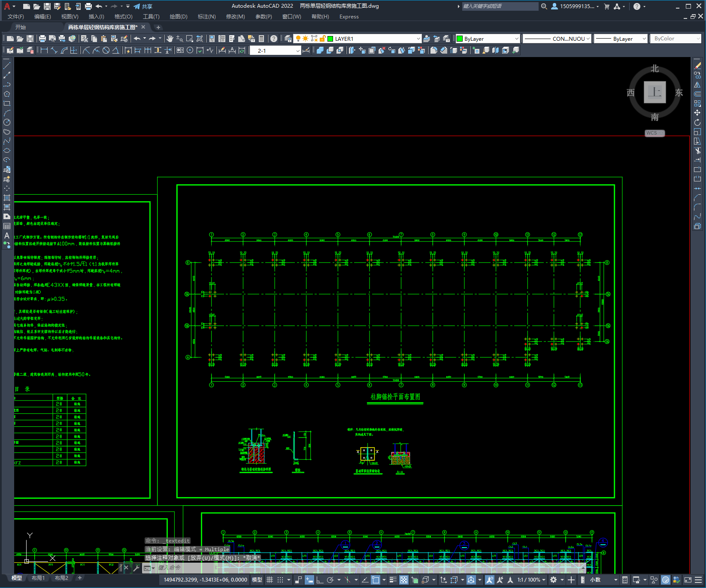This screenshot has width=706, height=588.
Task: Click the WCS label under ViewCube
Action: [654, 133]
